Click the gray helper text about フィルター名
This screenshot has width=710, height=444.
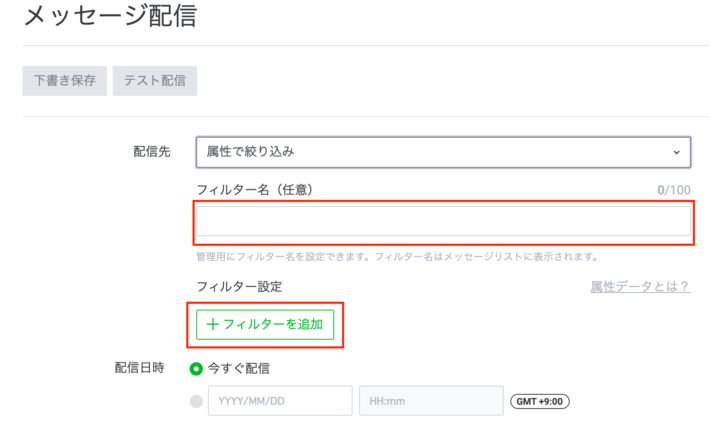click(x=397, y=257)
